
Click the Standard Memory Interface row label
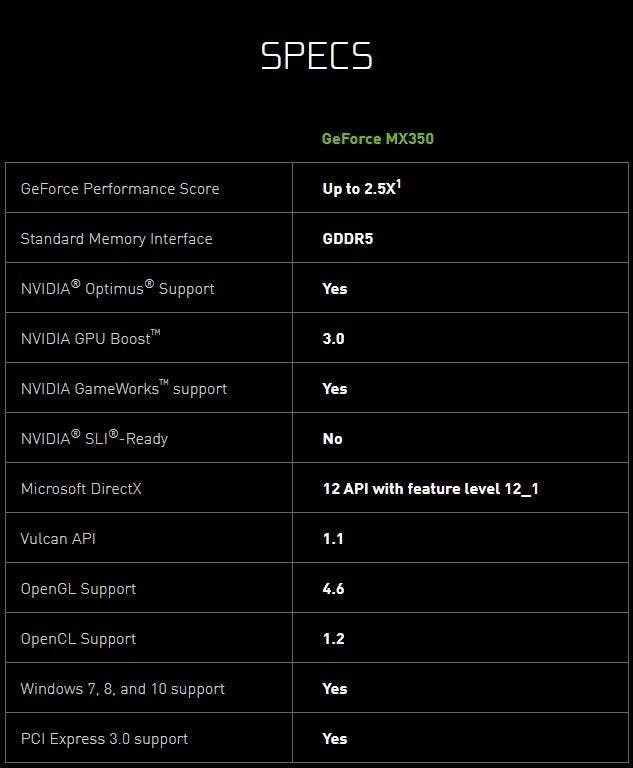[x=116, y=239]
